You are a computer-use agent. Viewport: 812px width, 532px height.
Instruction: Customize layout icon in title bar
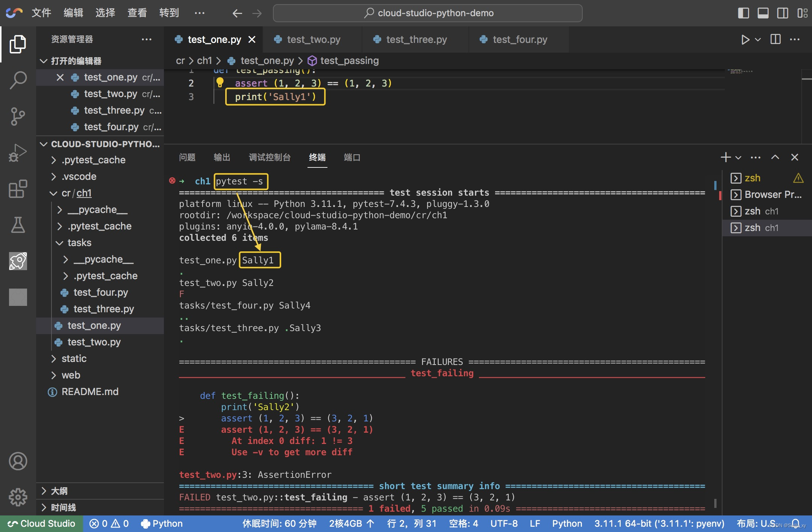[x=803, y=13]
